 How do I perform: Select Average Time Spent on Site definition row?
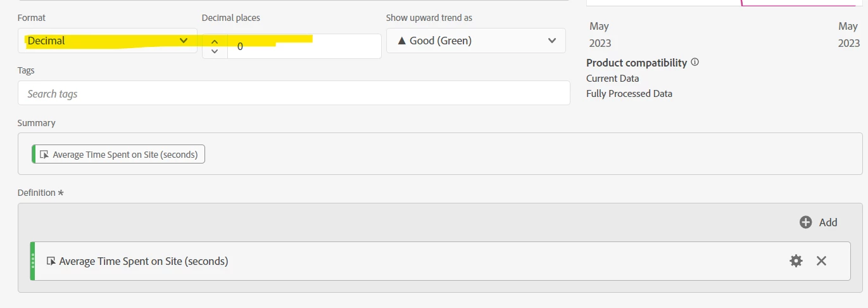click(380, 260)
